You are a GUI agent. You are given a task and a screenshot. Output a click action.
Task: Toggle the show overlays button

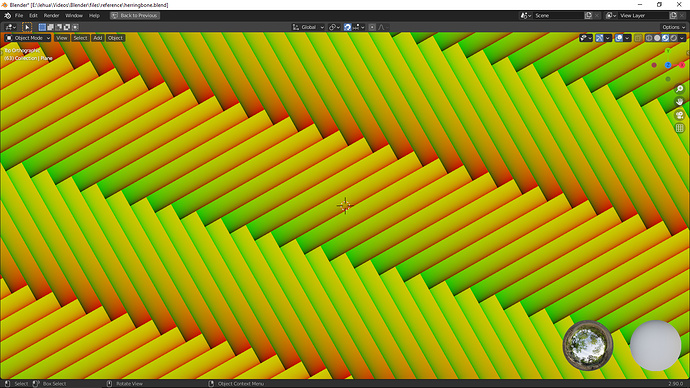point(619,38)
